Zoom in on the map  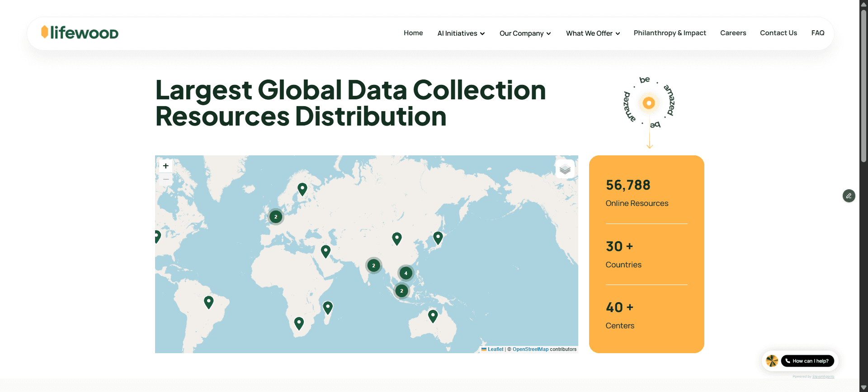166,166
